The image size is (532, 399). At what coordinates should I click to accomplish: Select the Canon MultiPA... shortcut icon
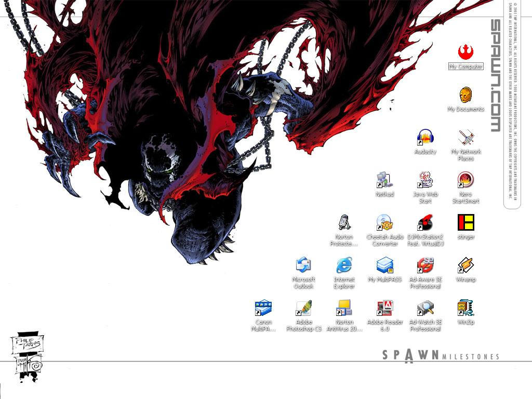click(x=263, y=308)
